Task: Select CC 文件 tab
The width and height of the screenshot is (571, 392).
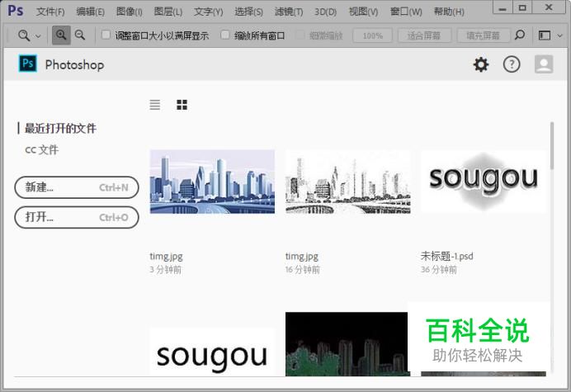Action: 41,149
